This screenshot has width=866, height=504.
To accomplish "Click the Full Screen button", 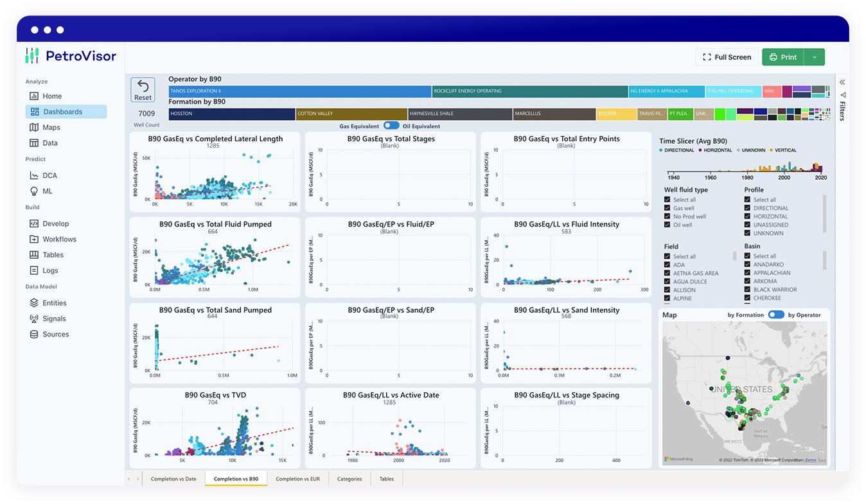I will pyautogui.click(x=727, y=57).
